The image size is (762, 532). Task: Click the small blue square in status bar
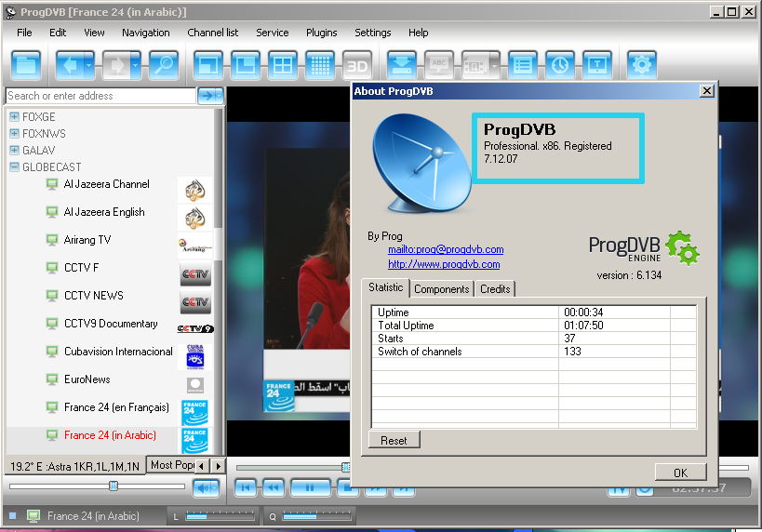click(13, 515)
